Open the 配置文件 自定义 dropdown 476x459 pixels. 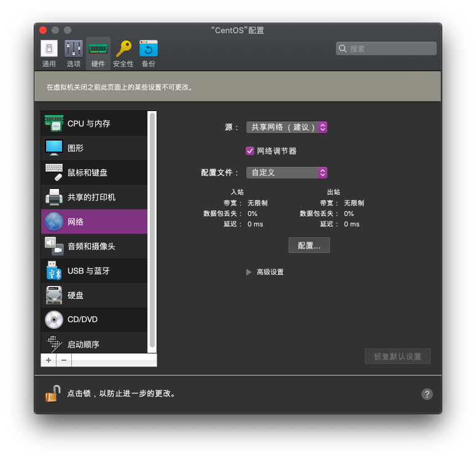[x=287, y=172]
